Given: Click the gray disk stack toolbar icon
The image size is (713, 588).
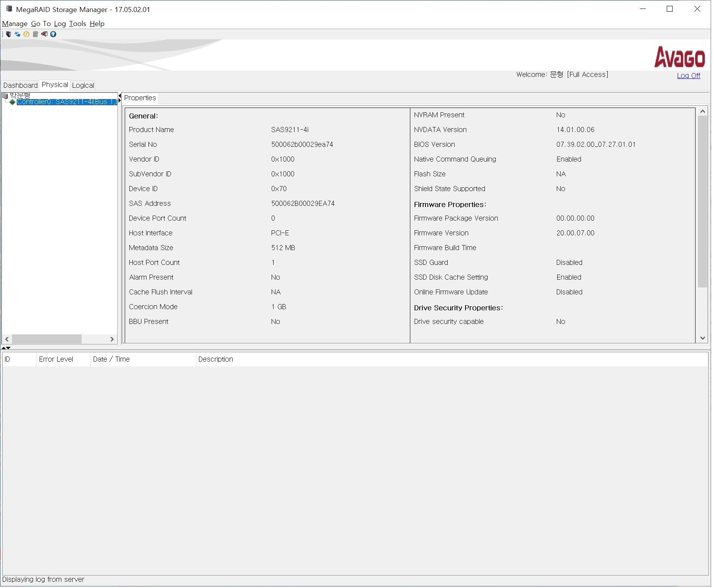Looking at the screenshot, I should [x=35, y=34].
